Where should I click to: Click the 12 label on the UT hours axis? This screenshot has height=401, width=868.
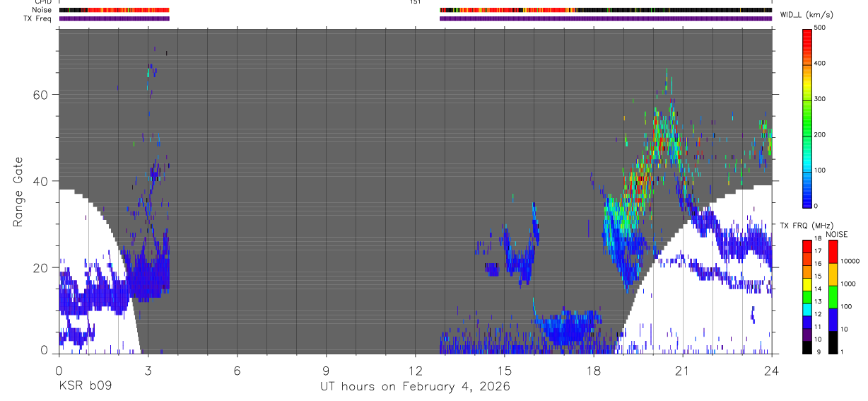click(x=415, y=371)
